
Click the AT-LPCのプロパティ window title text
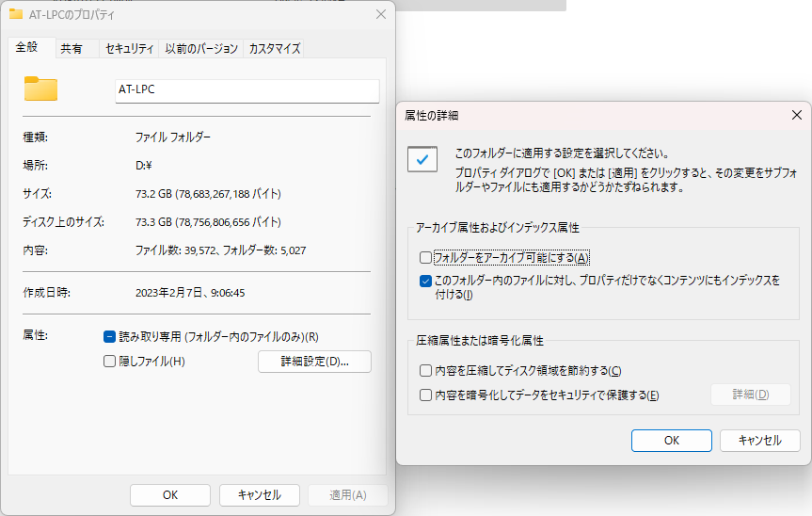coord(72,14)
